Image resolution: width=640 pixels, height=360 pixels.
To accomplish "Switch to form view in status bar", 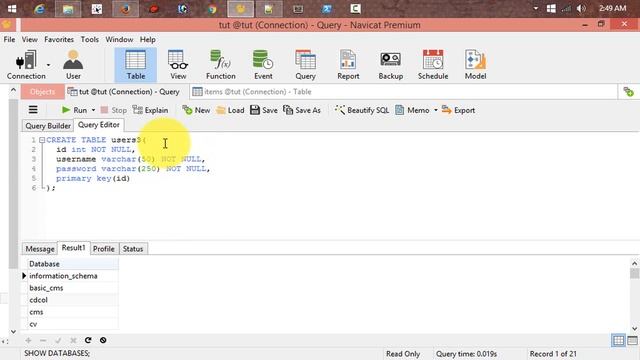I will [x=632, y=340].
